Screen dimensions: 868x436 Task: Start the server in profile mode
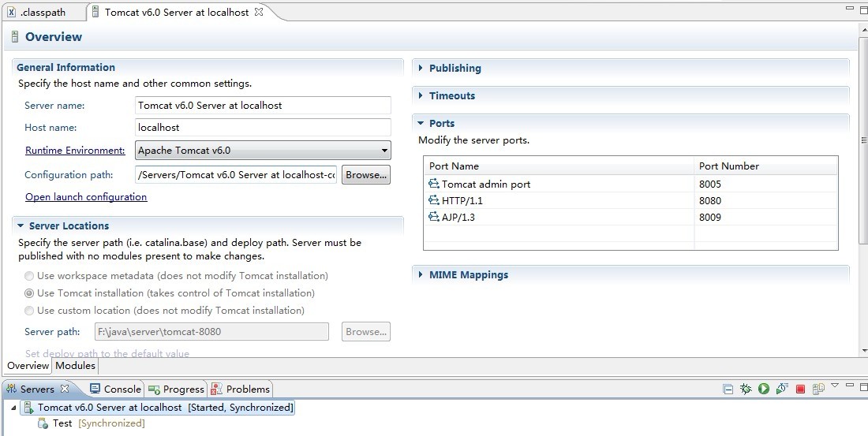782,389
